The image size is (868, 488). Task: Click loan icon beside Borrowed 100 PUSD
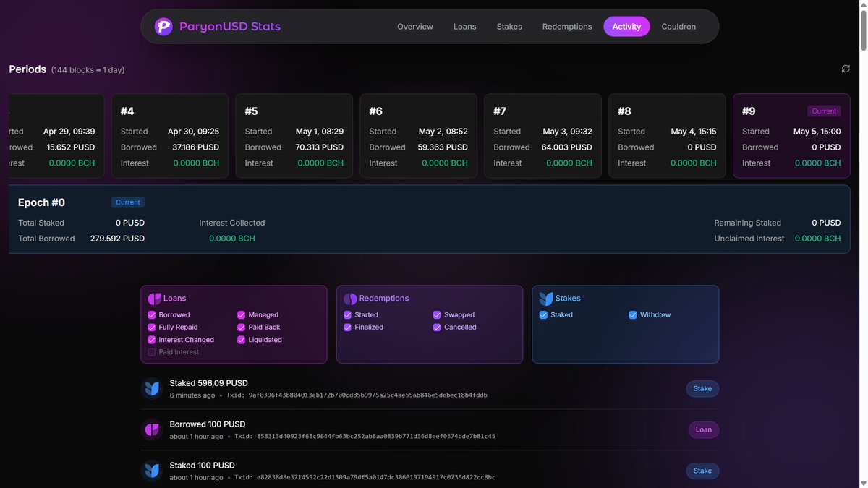click(152, 430)
